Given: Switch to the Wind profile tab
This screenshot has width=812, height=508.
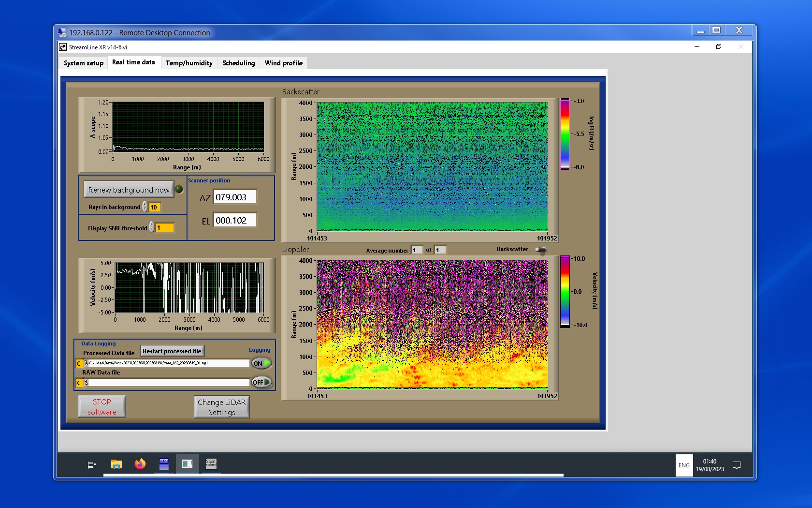Looking at the screenshot, I should pos(283,63).
